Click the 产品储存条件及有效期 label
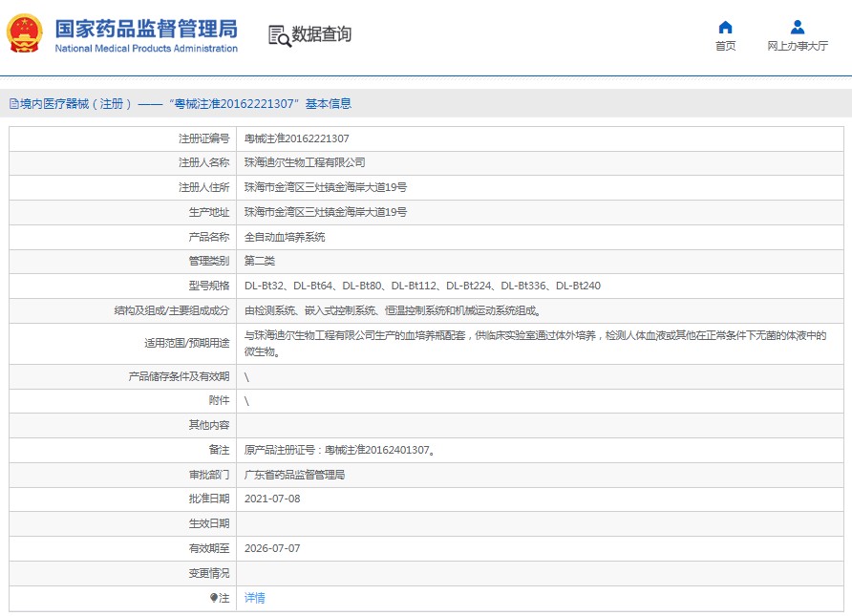 pyautogui.click(x=179, y=376)
